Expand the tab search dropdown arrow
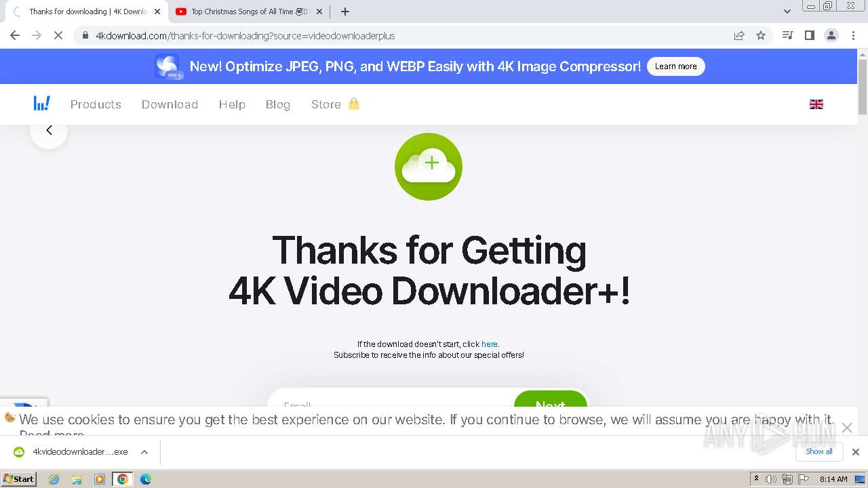The height and width of the screenshot is (488, 868). pyautogui.click(x=787, y=12)
